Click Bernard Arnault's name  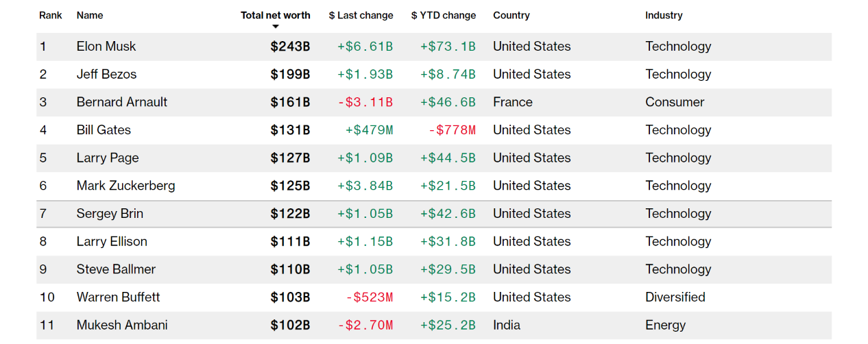tap(122, 102)
